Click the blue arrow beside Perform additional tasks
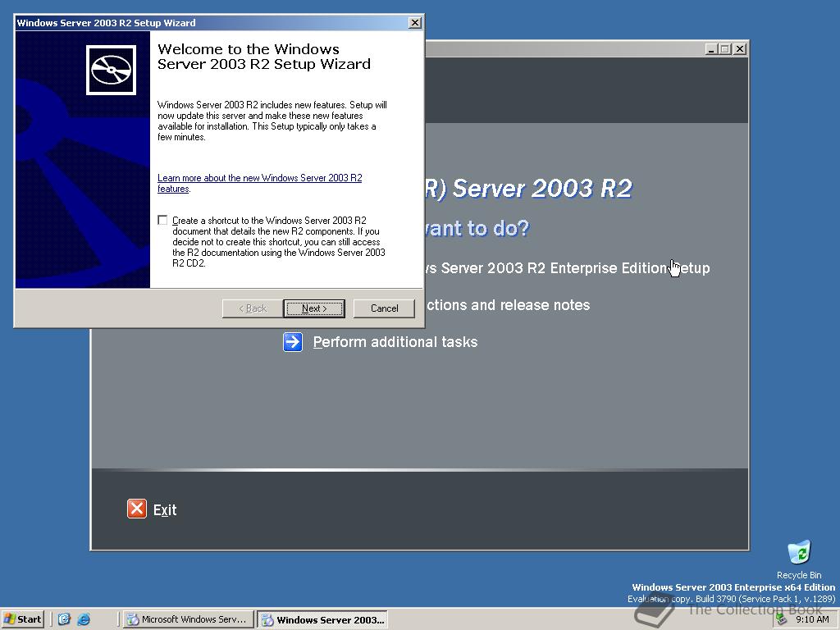Screen dimensions: 840x630 coord(293,342)
